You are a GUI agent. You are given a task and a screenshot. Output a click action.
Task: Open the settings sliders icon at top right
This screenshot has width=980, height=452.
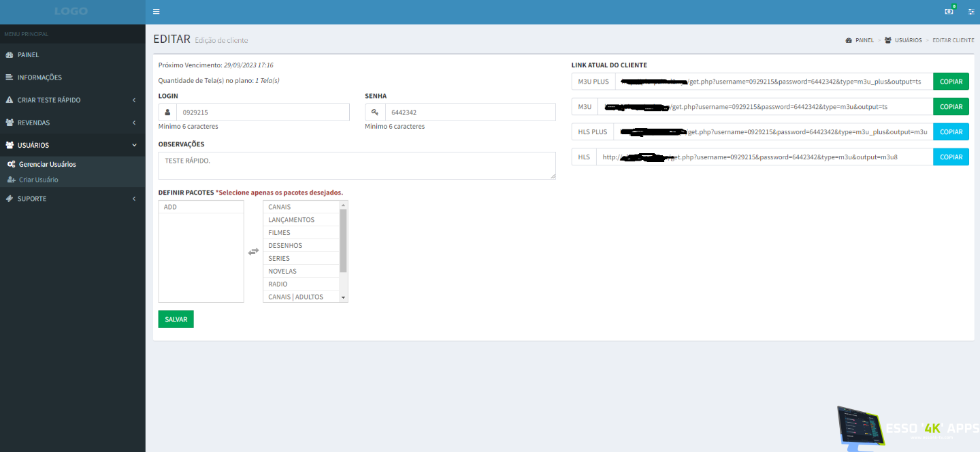coord(971,12)
